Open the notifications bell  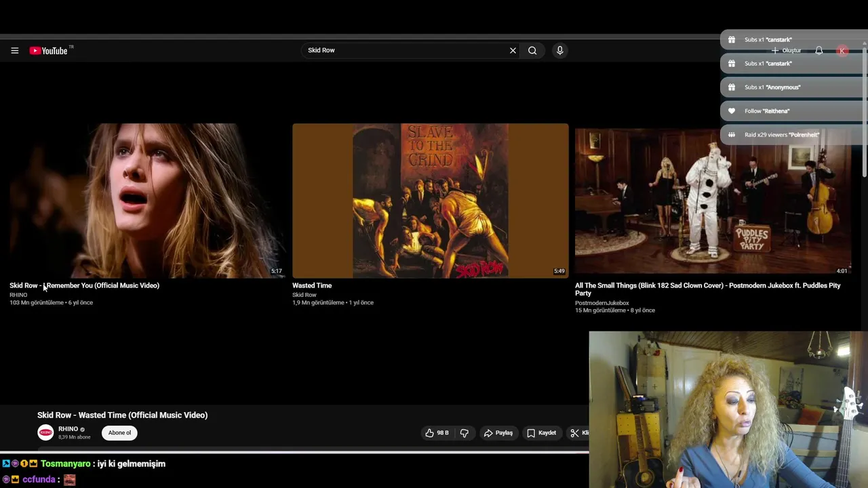point(818,50)
